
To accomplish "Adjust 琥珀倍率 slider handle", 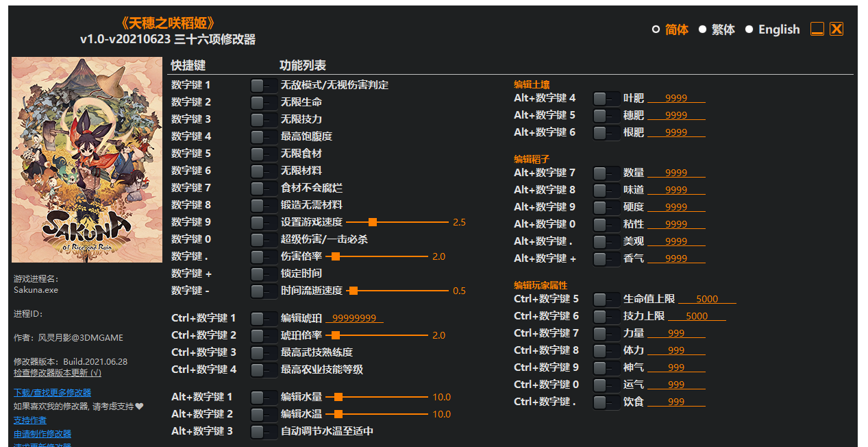I will [336, 335].
